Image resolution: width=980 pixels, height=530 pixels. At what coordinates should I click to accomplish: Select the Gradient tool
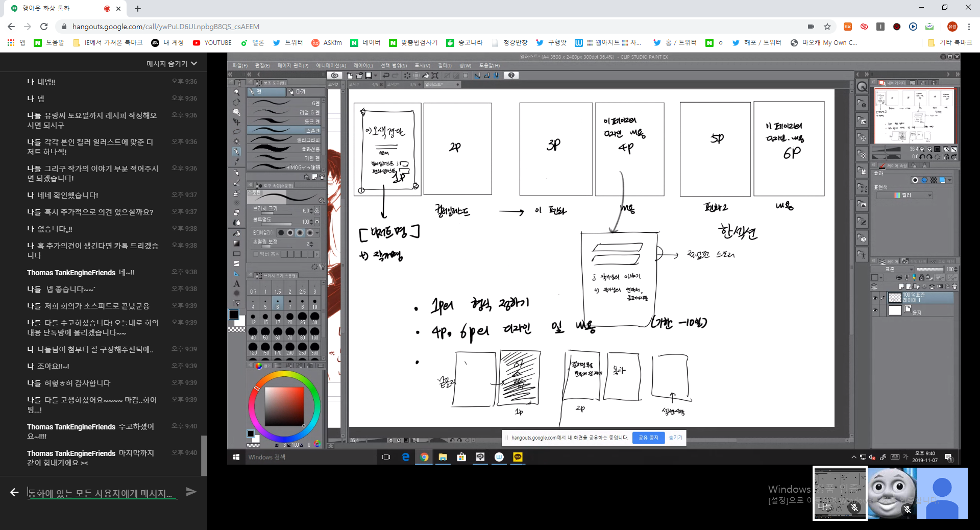pyautogui.click(x=236, y=244)
